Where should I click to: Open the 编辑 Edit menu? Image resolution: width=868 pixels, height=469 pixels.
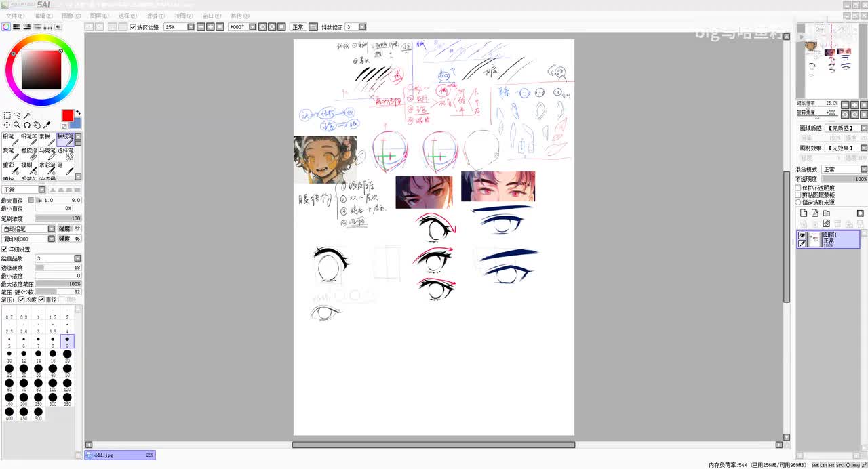tap(43, 16)
